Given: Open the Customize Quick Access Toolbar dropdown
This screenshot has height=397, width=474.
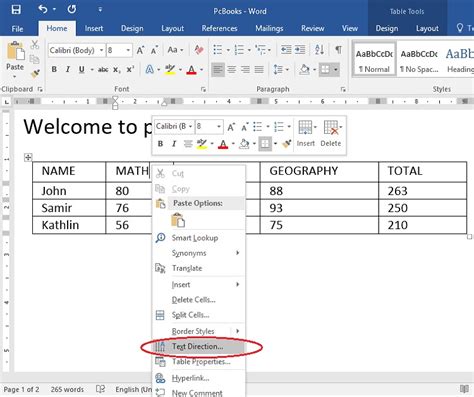Looking at the screenshot, I should point(100,10).
